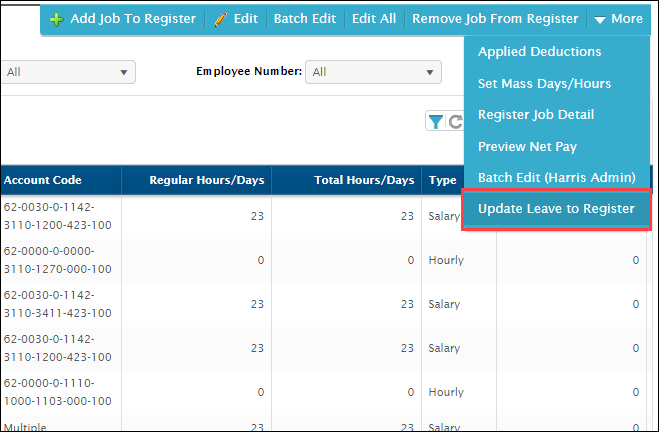Open the Employee Number dropdown
Image resolution: width=659 pixels, height=432 pixels.
coord(373,72)
